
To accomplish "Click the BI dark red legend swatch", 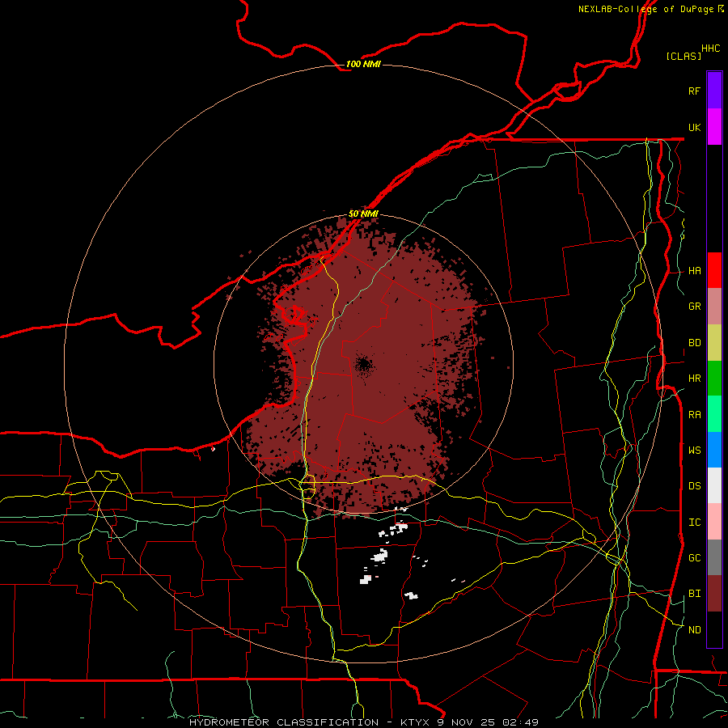I will click(x=714, y=594).
